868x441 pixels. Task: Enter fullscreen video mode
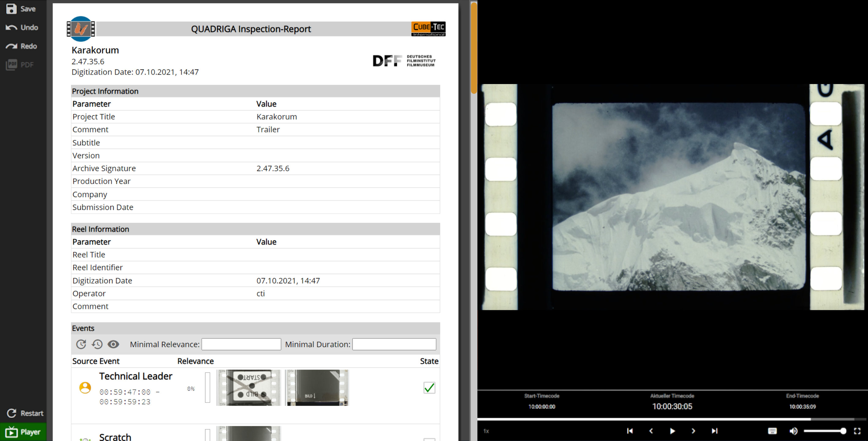pyautogui.click(x=857, y=431)
